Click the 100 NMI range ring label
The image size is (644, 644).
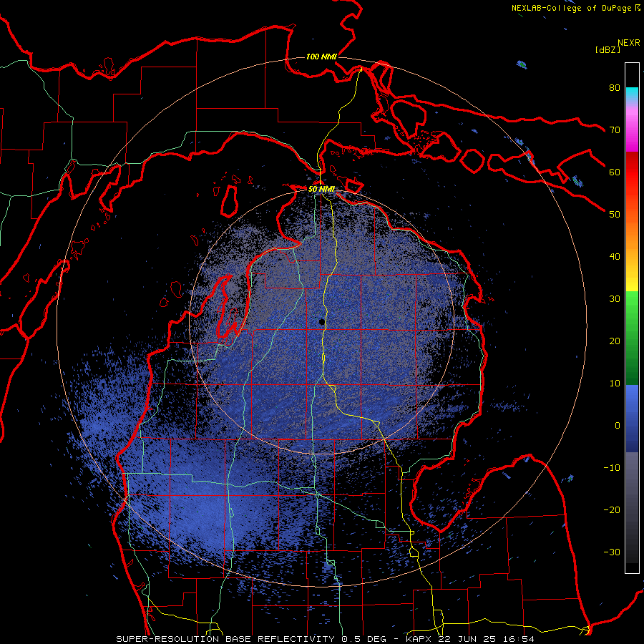click(x=321, y=57)
